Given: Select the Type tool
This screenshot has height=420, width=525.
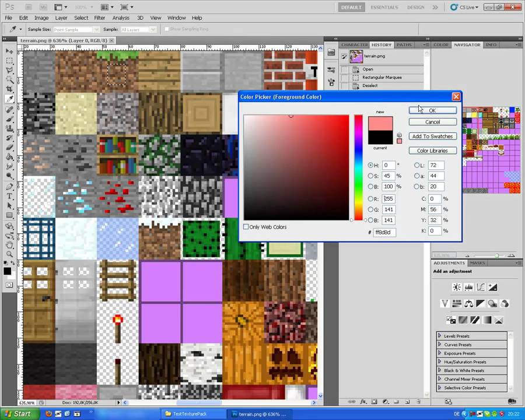Looking at the screenshot, I should [x=9, y=196].
